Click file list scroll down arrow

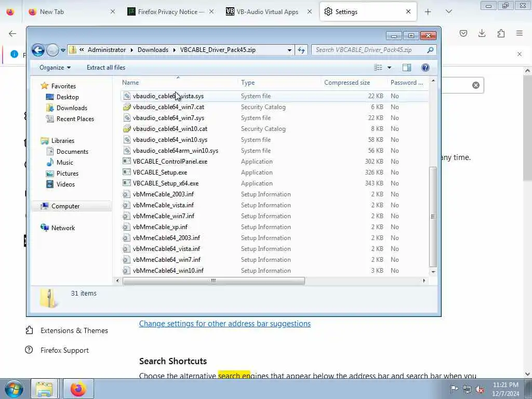(x=433, y=272)
